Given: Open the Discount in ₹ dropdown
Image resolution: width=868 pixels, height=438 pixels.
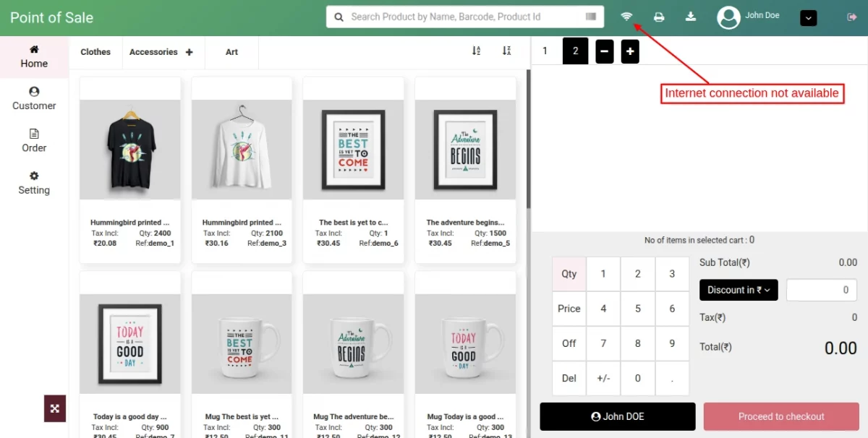Looking at the screenshot, I should (738, 290).
